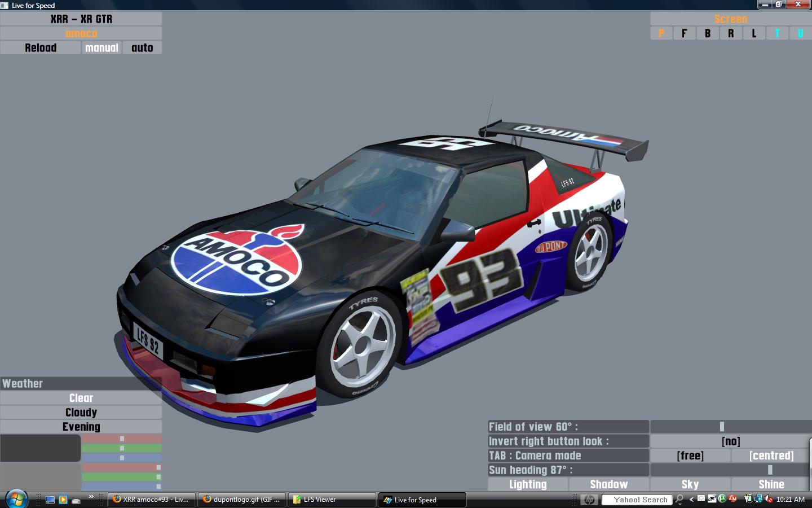Click the network tray icon

point(758,499)
